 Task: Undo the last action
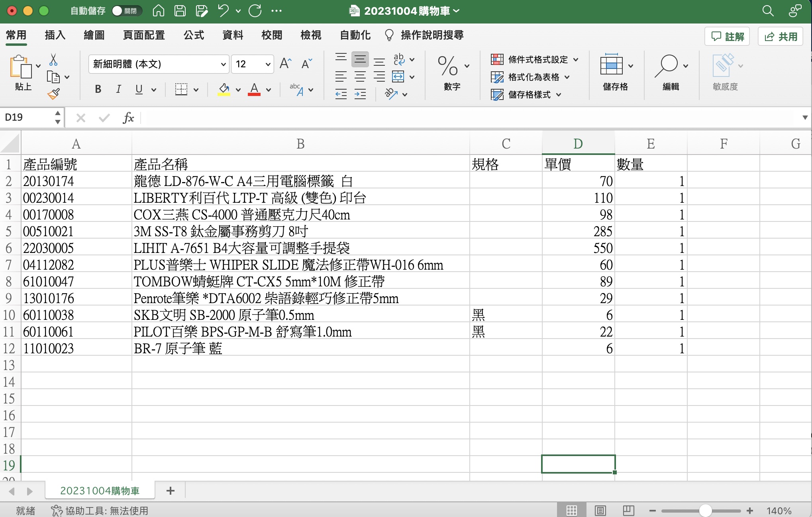click(x=224, y=11)
